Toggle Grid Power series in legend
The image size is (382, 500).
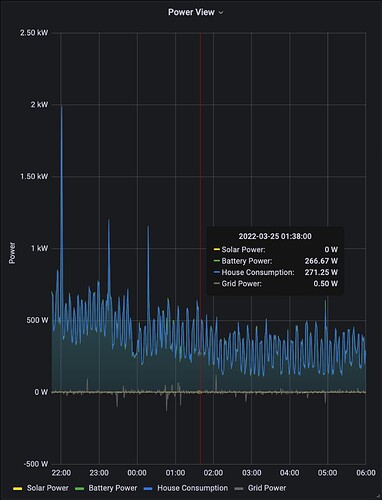pos(267,488)
